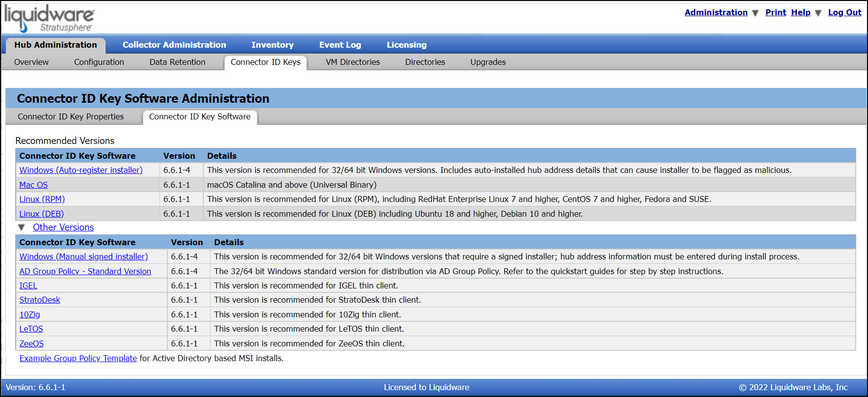Click the Administration link
The height and width of the screenshot is (397, 868).
click(716, 12)
